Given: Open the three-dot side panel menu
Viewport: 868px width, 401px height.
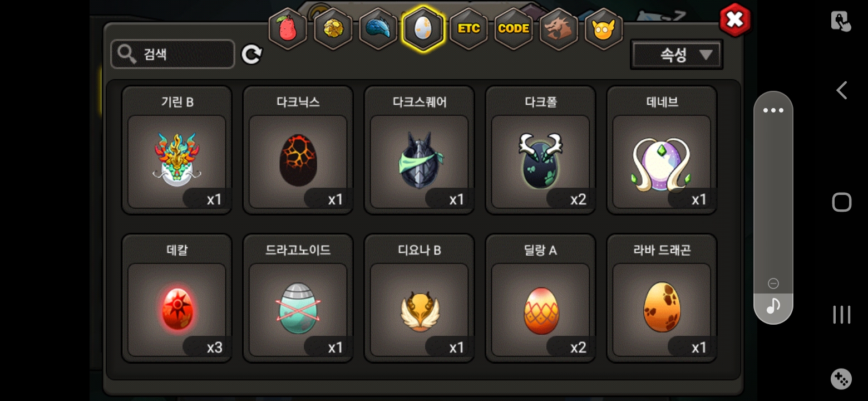Looking at the screenshot, I should pos(773,110).
